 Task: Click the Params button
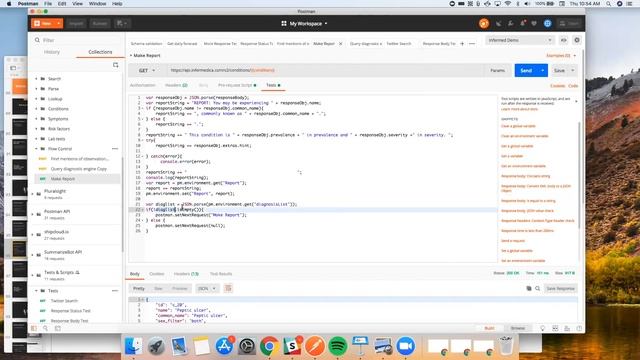click(497, 71)
